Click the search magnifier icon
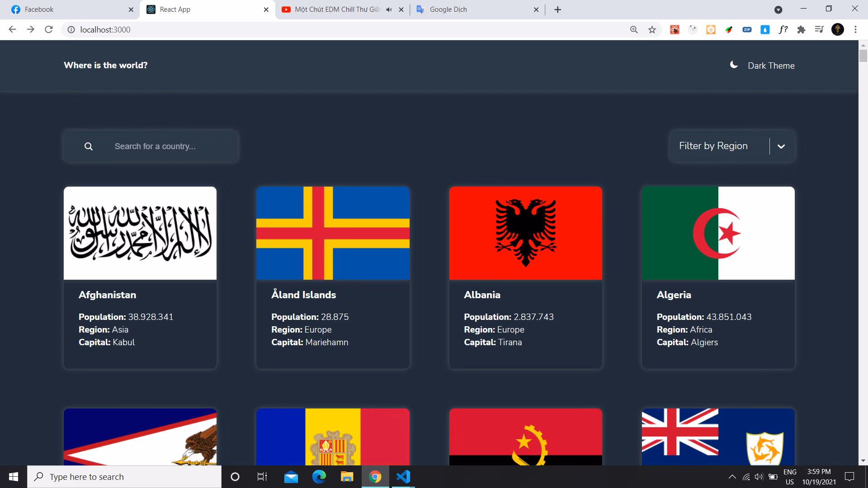 point(89,146)
